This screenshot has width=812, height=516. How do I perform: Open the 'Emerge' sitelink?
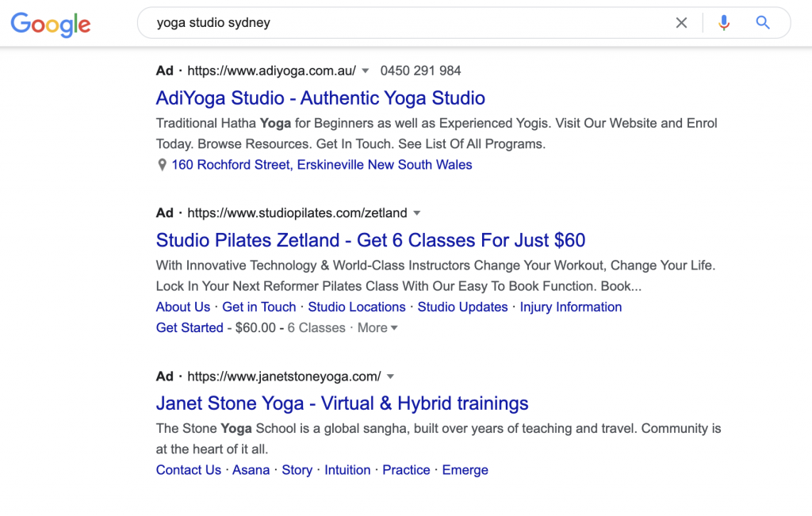point(465,471)
